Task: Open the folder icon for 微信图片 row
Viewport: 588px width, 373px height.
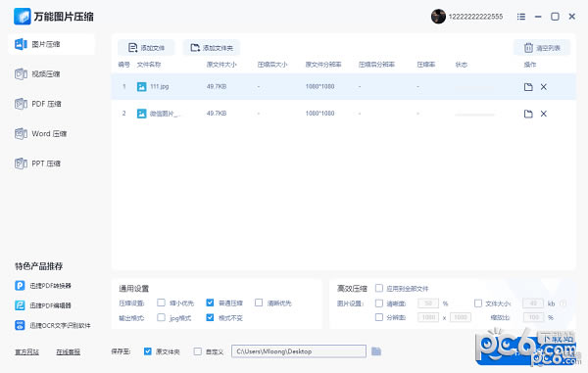Action: pos(528,114)
